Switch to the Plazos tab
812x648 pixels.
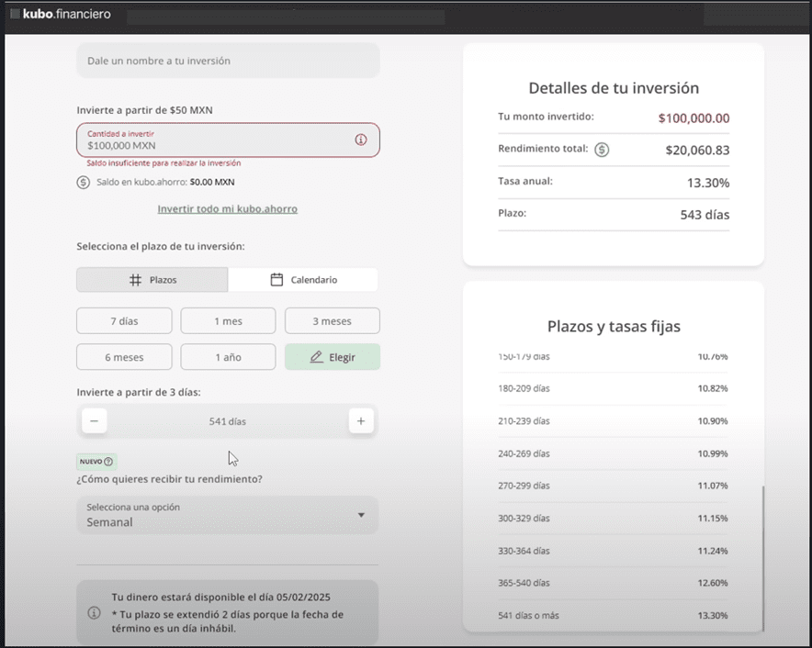coord(152,280)
